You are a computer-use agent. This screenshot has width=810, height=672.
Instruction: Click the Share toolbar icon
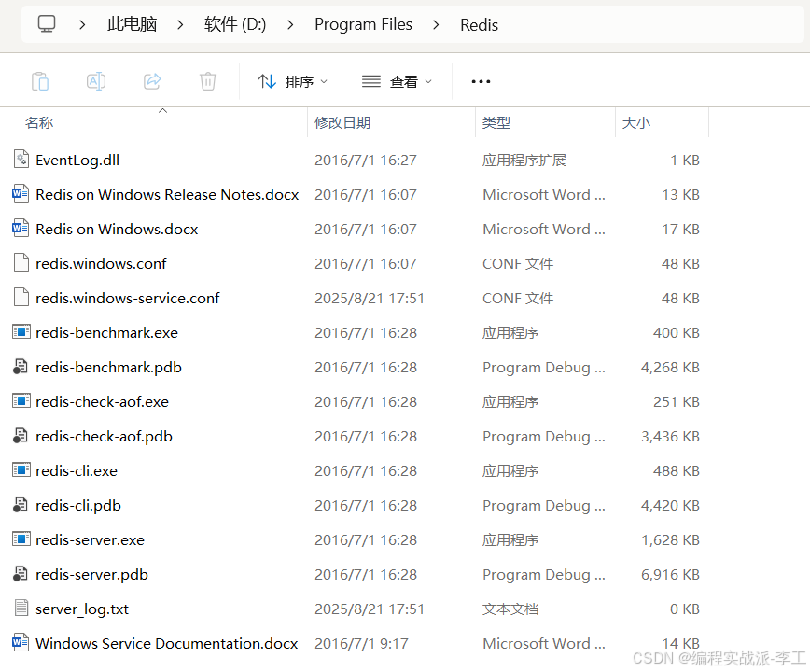(152, 81)
